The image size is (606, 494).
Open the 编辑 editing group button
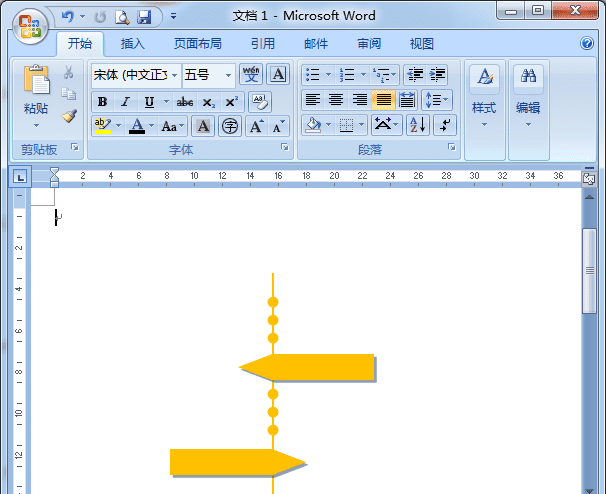click(x=528, y=97)
